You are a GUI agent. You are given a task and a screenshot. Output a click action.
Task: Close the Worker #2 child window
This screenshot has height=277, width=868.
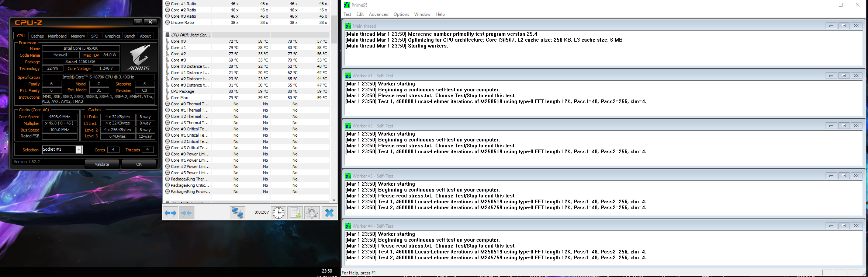click(856, 126)
